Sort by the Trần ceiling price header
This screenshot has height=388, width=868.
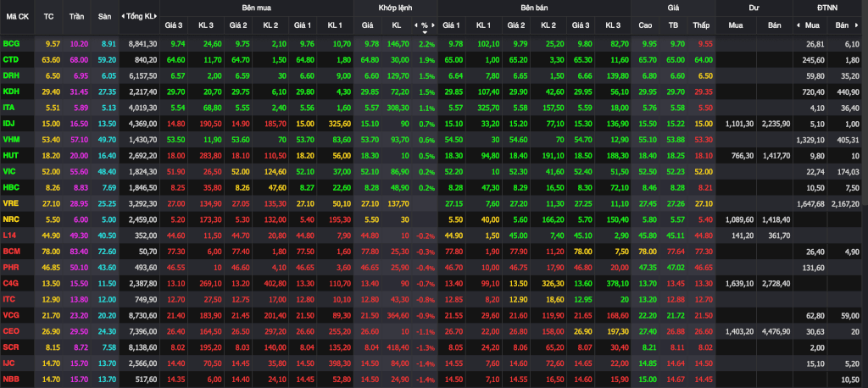76,16
